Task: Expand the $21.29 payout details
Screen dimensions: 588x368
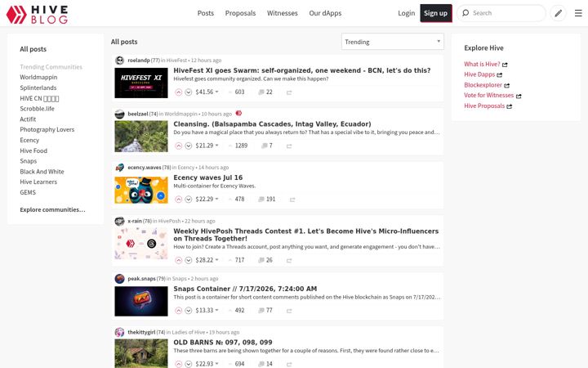Action: pyautogui.click(x=207, y=146)
